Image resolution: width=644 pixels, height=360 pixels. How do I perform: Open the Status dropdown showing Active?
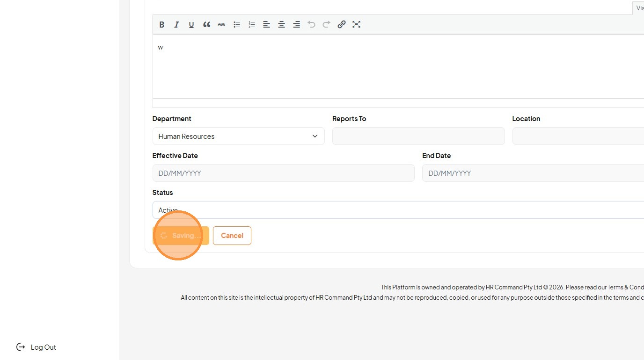398,210
